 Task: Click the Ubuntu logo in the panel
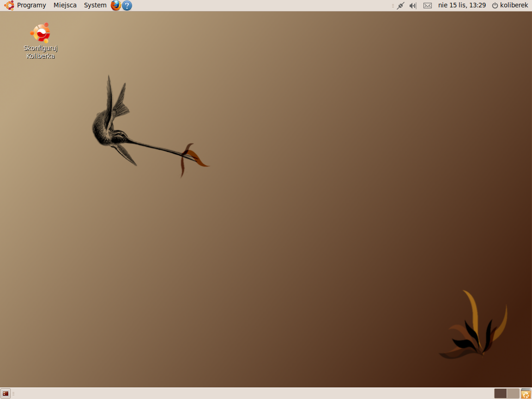point(9,6)
